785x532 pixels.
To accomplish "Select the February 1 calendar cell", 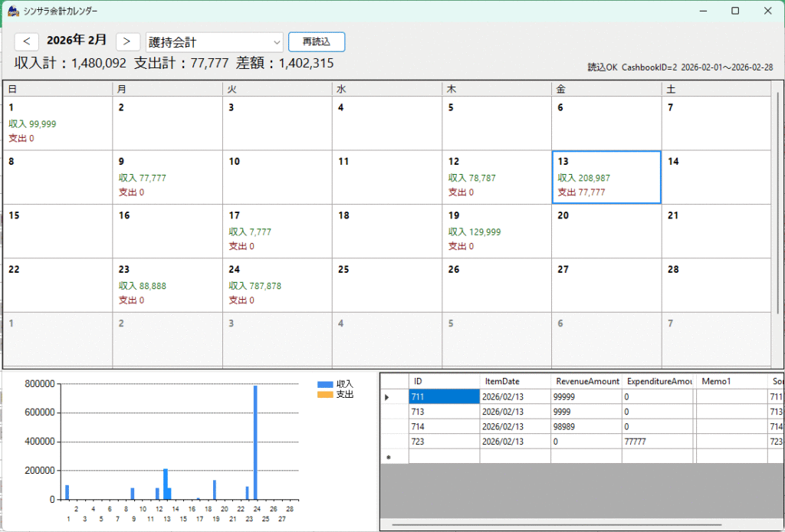I will coord(57,123).
